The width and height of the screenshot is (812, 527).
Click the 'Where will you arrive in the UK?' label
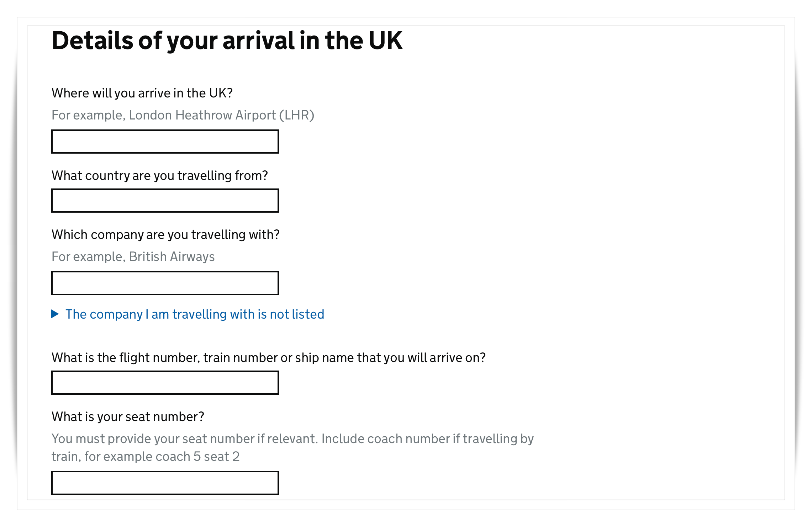(x=142, y=93)
